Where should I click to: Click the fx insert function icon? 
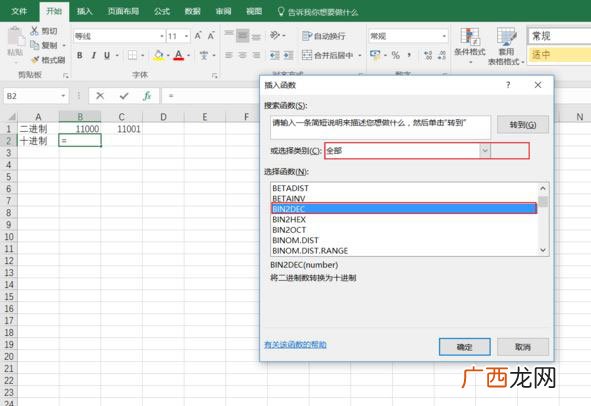[x=147, y=96]
